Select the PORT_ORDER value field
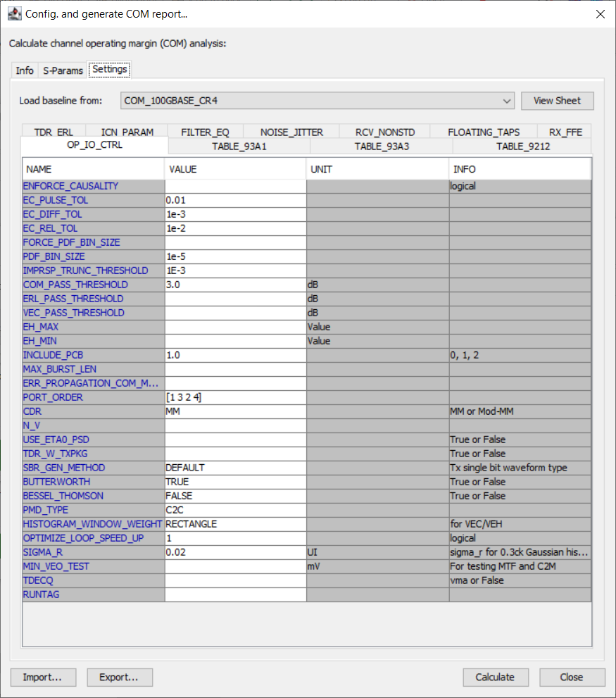The width and height of the screenshot is (616, 698). point(232,397)
